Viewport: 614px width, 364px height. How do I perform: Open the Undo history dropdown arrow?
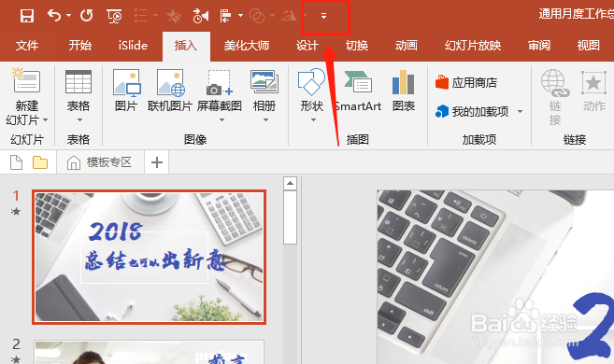tap(69, 16)
